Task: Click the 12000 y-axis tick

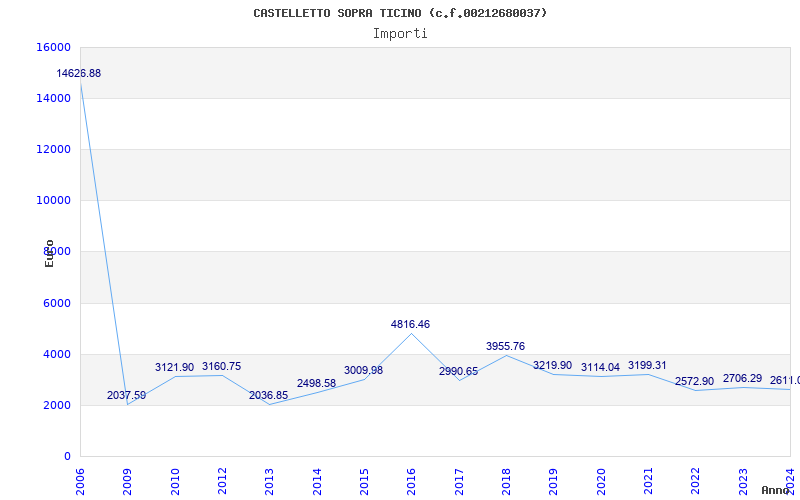Action: [54, 149]
